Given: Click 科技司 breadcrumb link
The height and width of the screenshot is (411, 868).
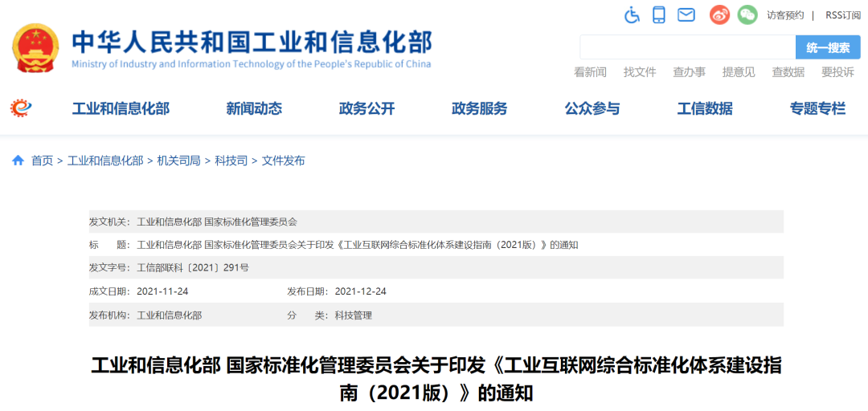Looking at the screenshot, I should coord(231,161).
